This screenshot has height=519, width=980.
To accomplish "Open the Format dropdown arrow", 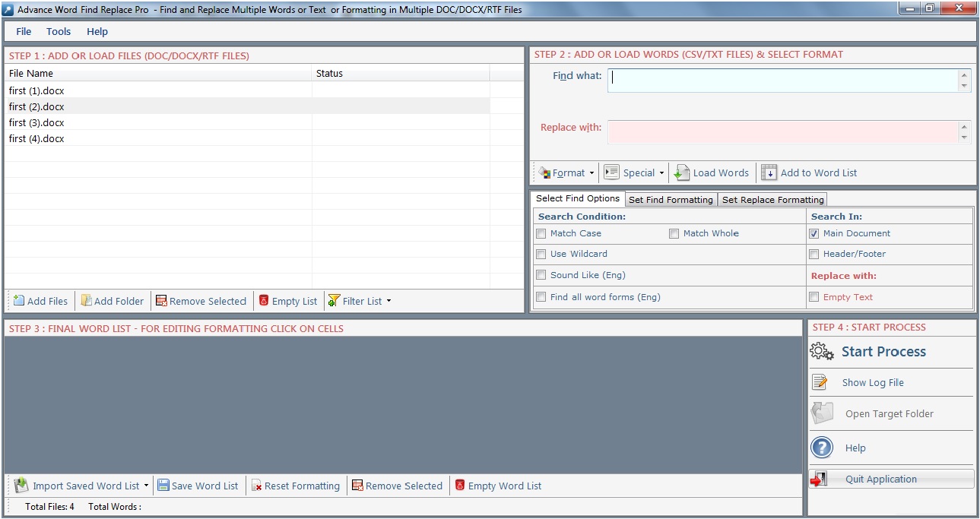I will click(x=592, y=173).
